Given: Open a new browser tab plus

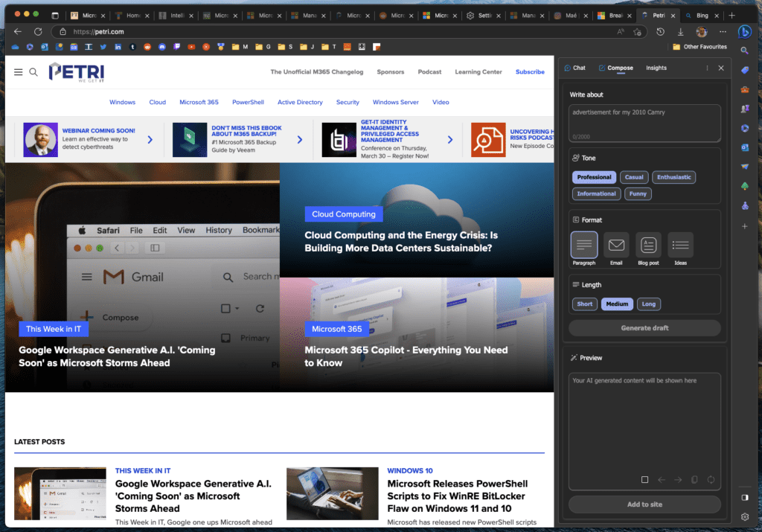Looking at the screenshot, I should click(x=731, y=16).
